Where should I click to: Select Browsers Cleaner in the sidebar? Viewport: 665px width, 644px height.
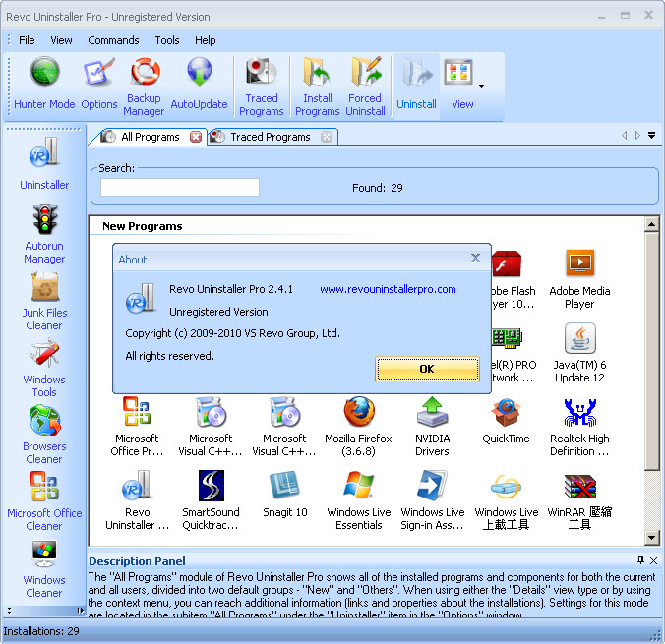pyautogui.click(x=44, y=435)
